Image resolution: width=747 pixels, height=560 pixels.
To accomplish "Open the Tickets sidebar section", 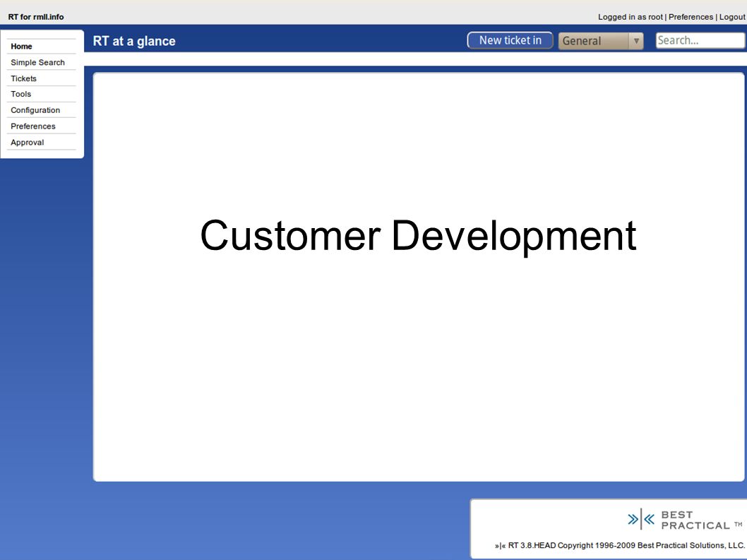I will [23, 78].
